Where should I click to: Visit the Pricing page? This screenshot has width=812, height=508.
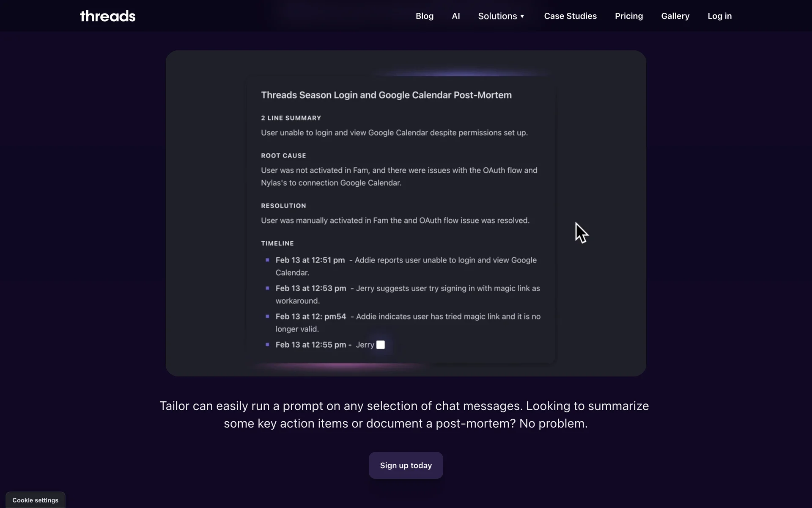tap(628, 16)
